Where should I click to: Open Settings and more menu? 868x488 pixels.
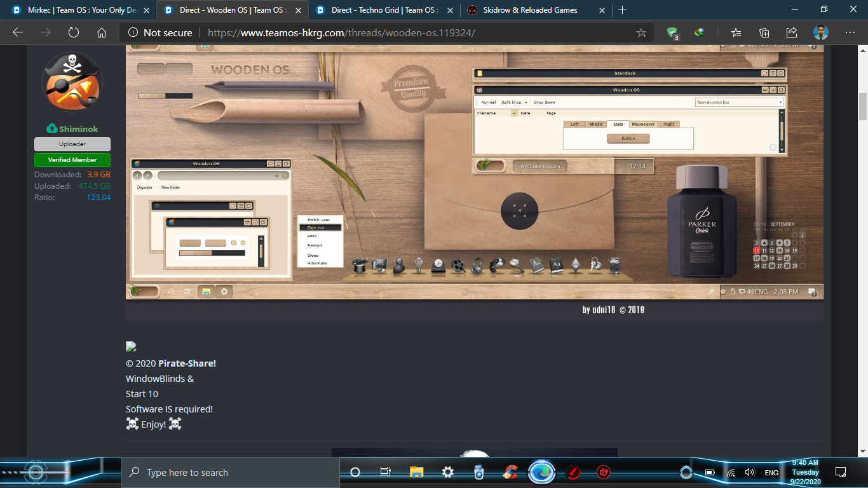tap(850, 33)
